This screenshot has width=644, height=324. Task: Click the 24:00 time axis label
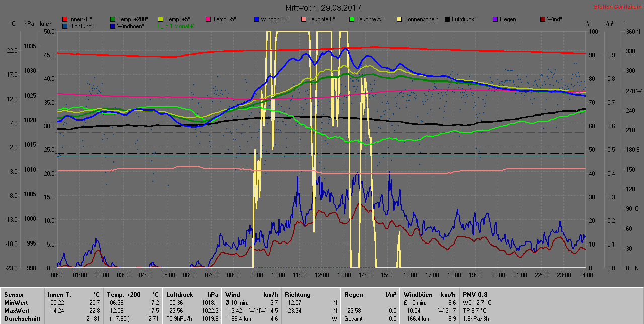pyautogui.click(x=586, y=275)
